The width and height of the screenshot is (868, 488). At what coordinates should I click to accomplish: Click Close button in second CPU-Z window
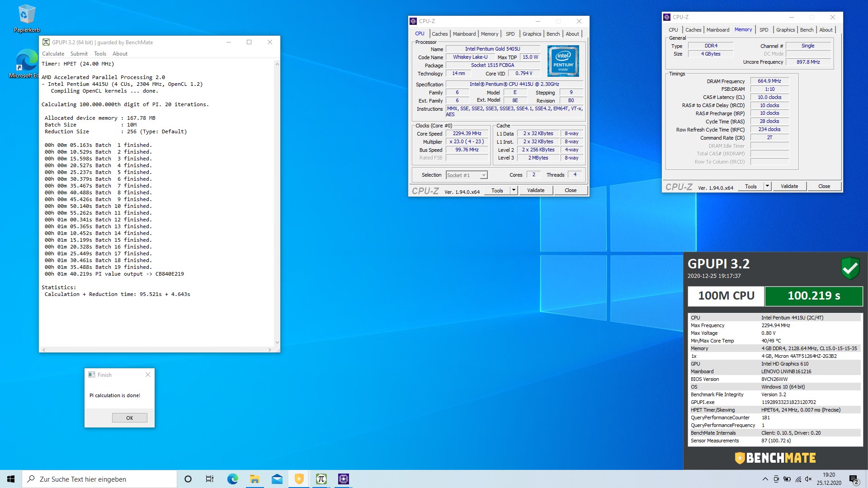(824, 186)
